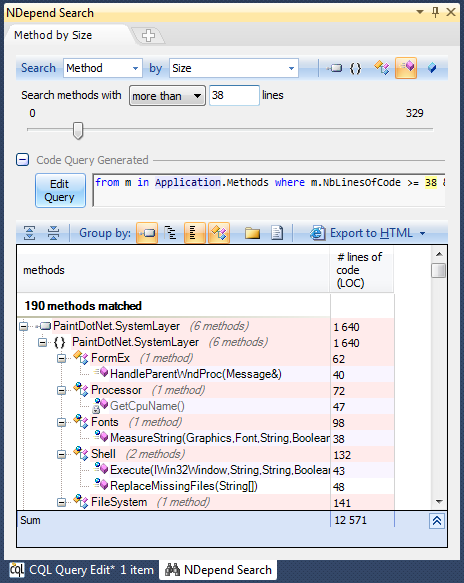Toggle the highlighted methods icon in the search bar

click(406, 68)
